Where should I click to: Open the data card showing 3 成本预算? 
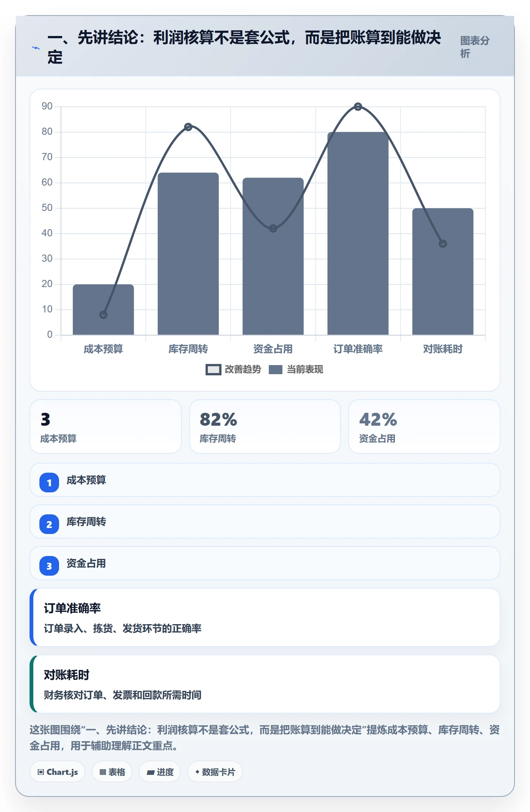106,426
